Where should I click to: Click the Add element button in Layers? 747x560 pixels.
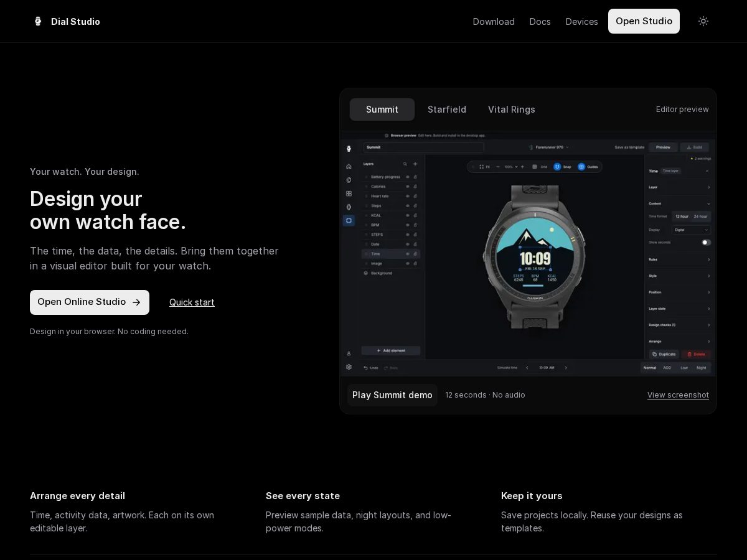(x=391, y=351)
